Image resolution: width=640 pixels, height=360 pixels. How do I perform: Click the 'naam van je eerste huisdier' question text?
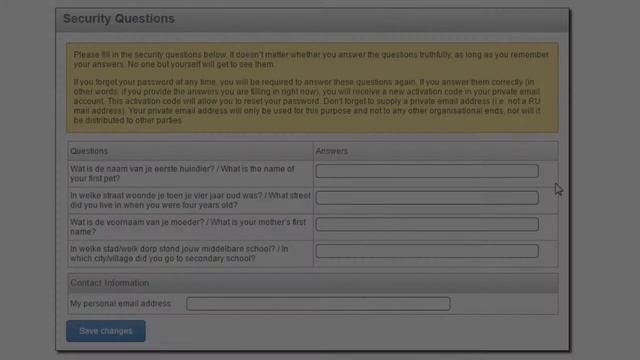coord(182,174)
